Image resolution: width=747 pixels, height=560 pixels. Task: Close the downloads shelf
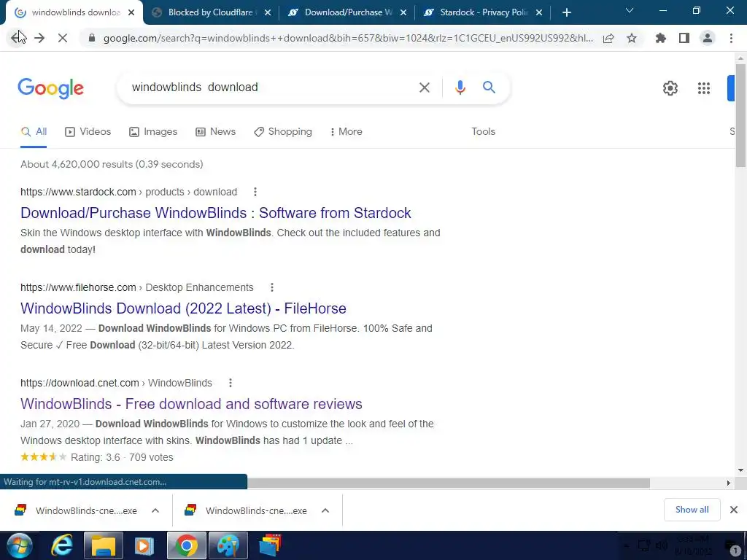734,510
